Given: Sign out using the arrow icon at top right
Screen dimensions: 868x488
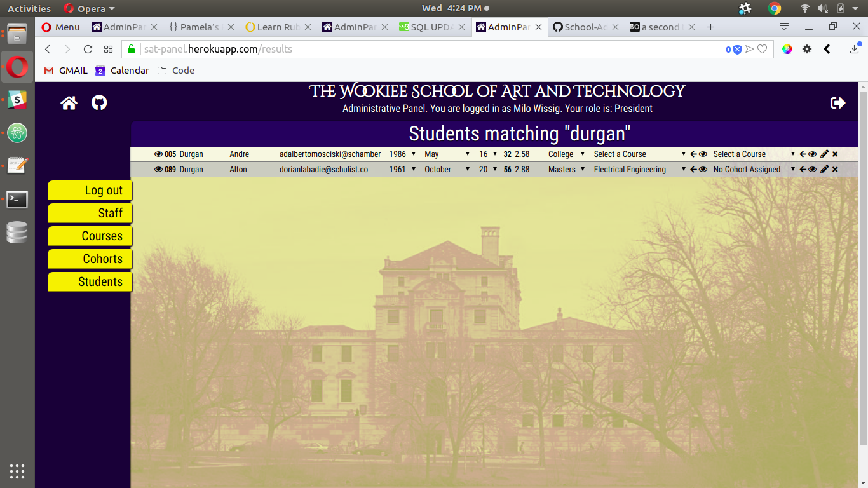Looking at the screenshot, I should coord(837,103).
